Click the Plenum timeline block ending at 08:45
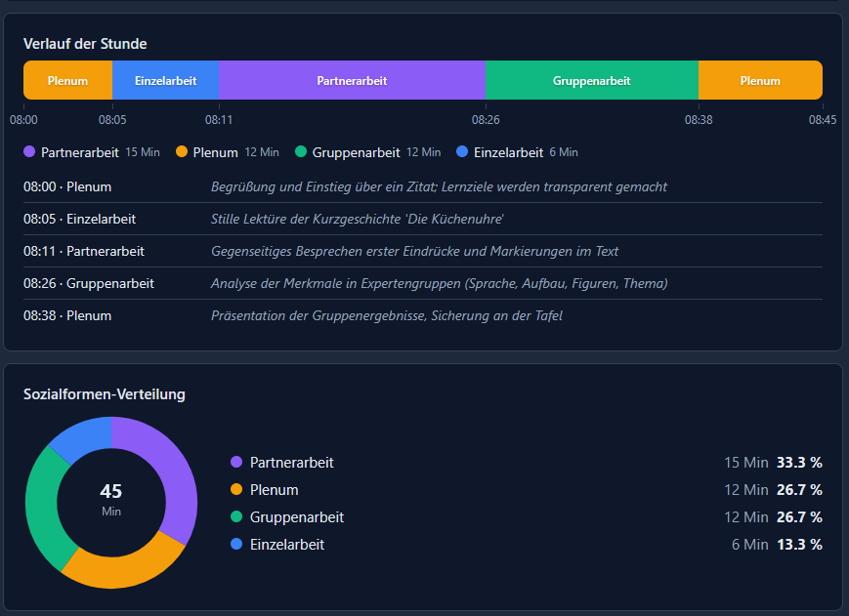The height and width of the screenshot is (616, 849). coord(760,81)
